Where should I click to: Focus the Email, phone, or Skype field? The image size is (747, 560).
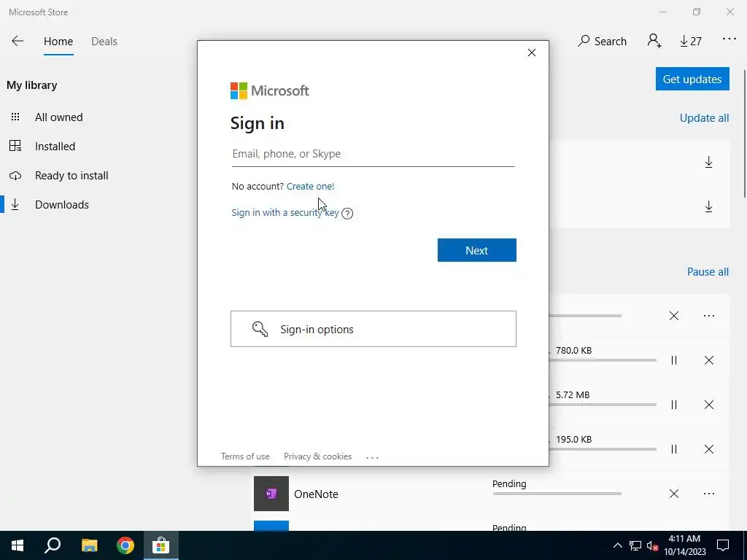click(373, 155)
